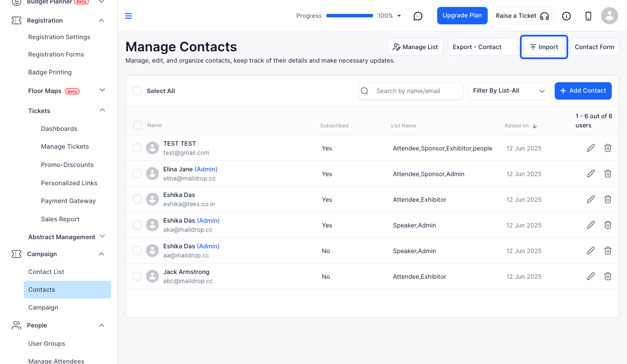Edit the Jack Armstrong contact
Viewport: 627px width, 364px height.
point(591,276)
